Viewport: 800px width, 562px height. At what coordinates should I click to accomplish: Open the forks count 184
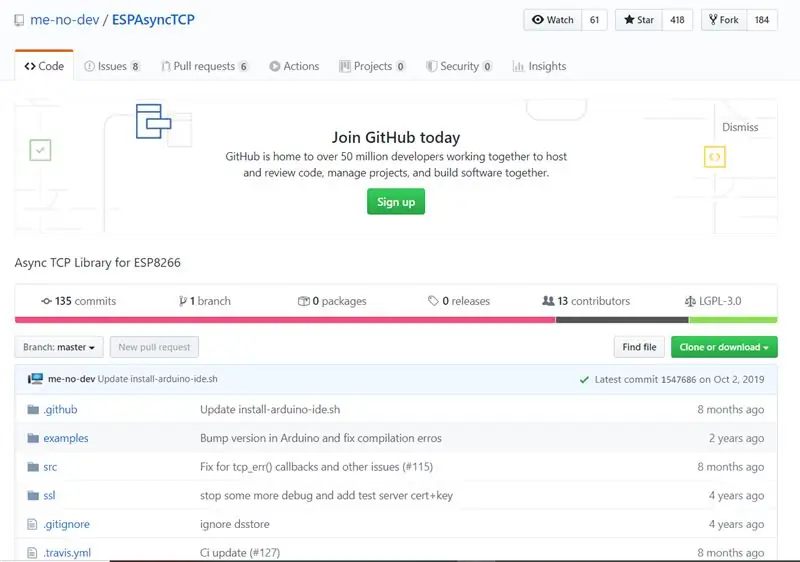762,20
